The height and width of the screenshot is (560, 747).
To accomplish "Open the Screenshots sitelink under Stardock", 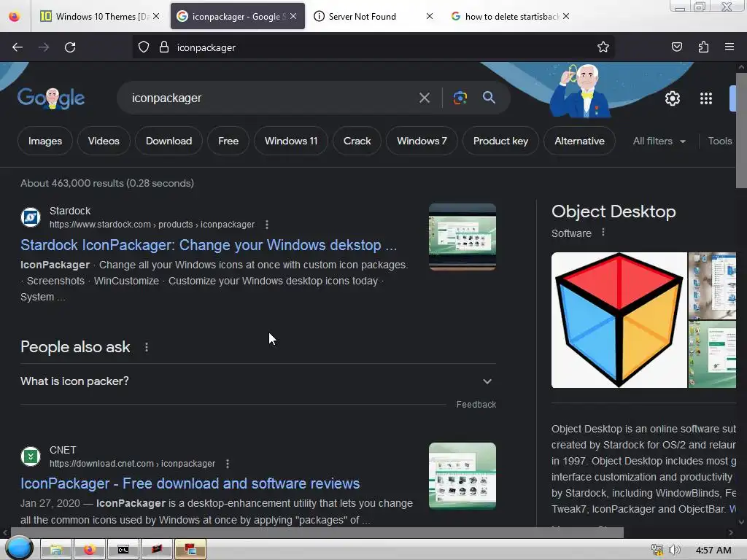I will [55, 281].
